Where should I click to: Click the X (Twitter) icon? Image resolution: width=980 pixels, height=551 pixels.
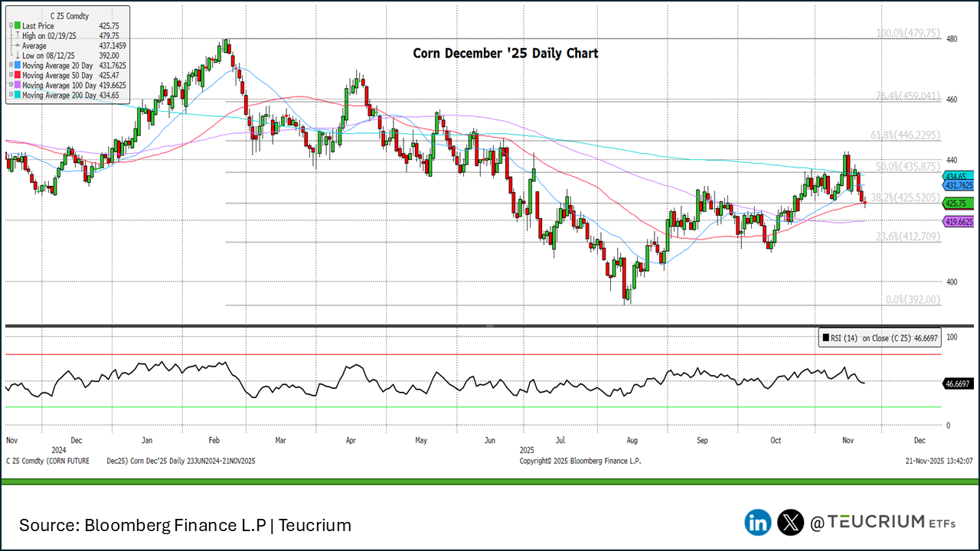pos(790,523)
